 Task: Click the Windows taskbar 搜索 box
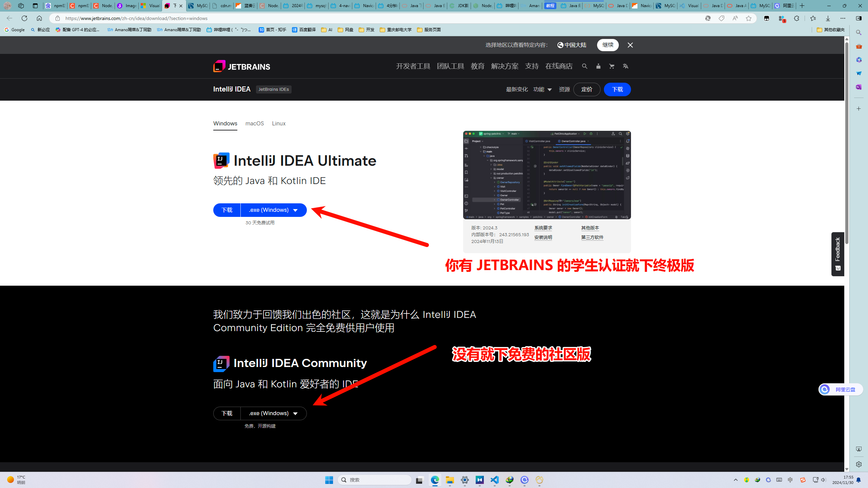(x=374, y=480)
